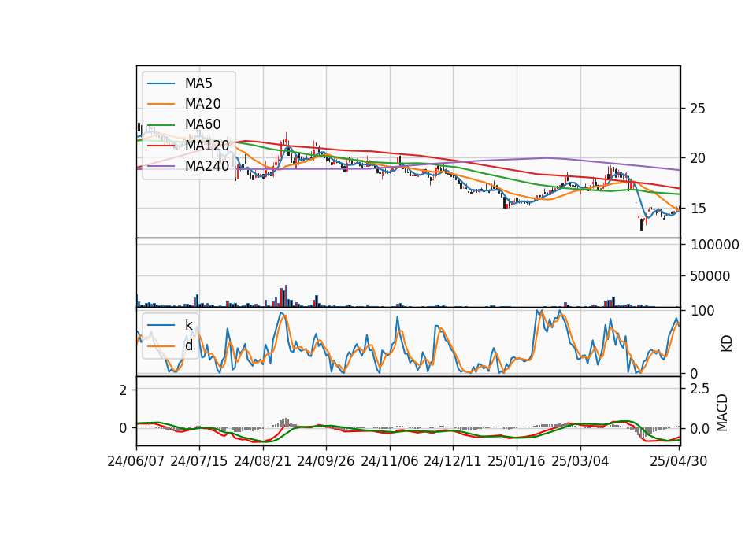
Task: Click the price axis value 20
Action: click(x=698, y=158)
